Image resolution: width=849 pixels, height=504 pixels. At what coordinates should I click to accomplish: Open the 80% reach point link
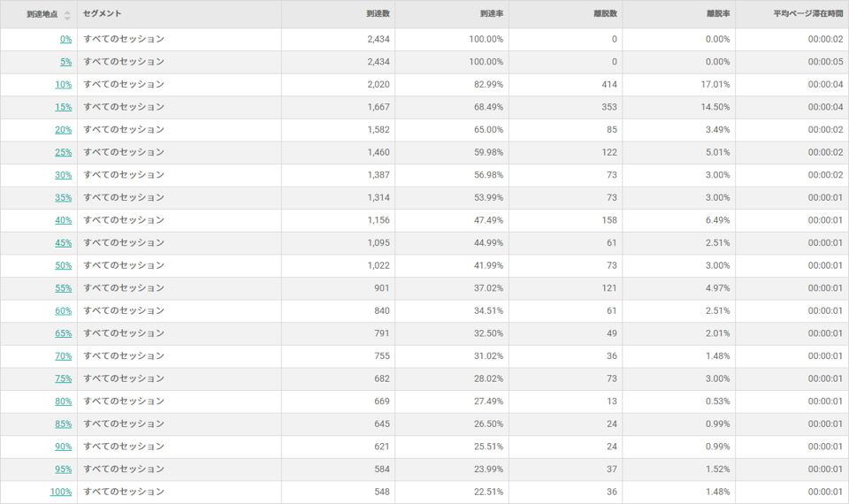pos(63,401)
